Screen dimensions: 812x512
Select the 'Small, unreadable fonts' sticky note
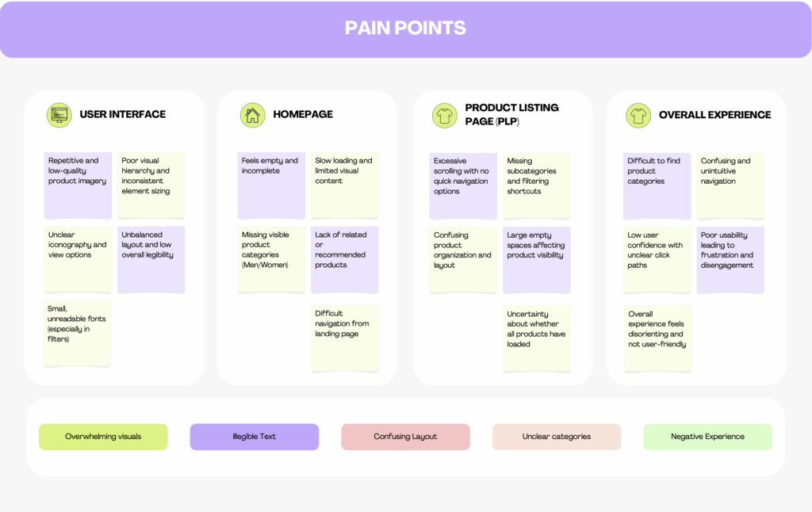tap(78, 333)
